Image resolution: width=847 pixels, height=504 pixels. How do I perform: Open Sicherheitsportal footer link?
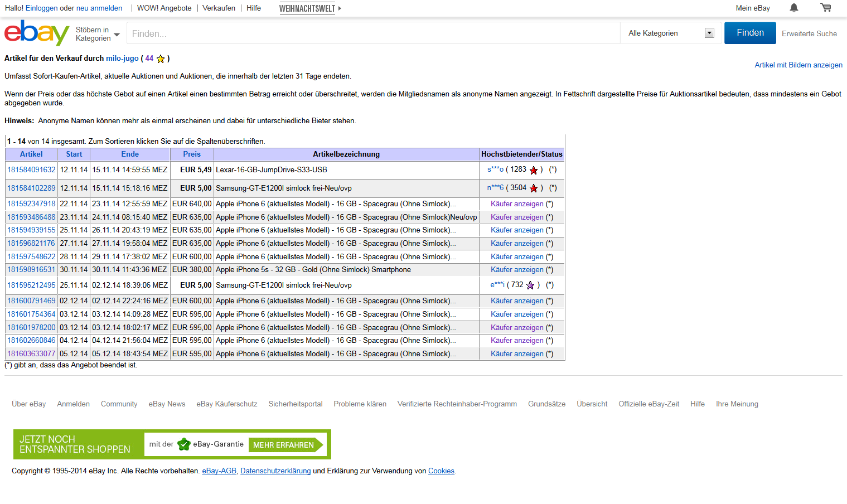(x=296, y=404)
